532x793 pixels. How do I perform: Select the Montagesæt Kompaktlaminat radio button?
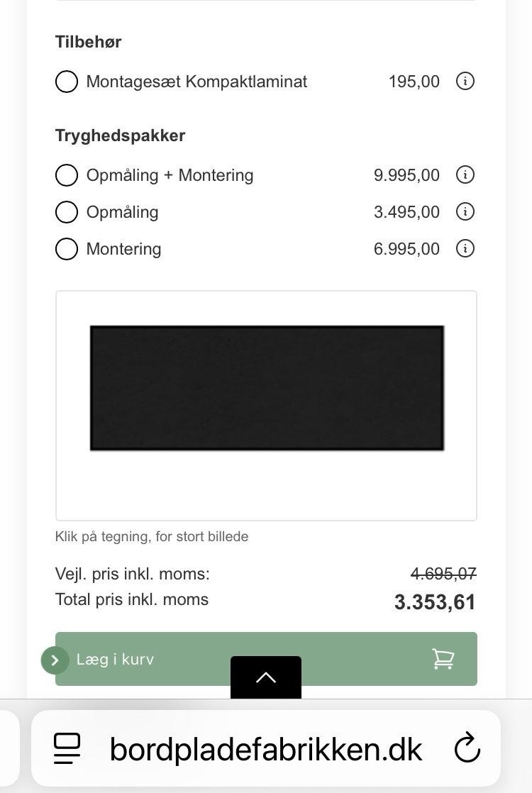click(67, 82)
